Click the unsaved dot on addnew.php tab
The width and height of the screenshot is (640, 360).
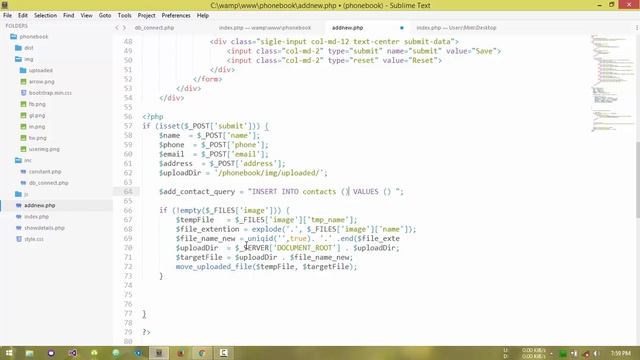tap(402, 28)
